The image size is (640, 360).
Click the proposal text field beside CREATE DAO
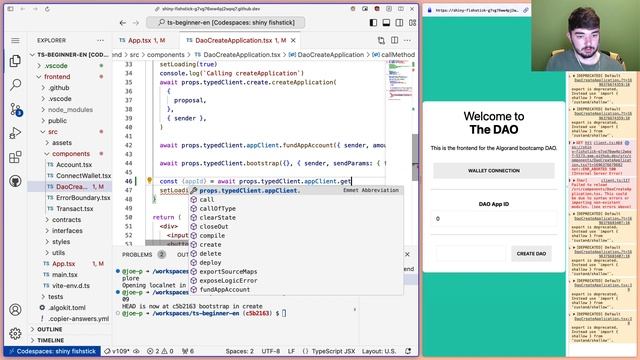coord(471,253)
